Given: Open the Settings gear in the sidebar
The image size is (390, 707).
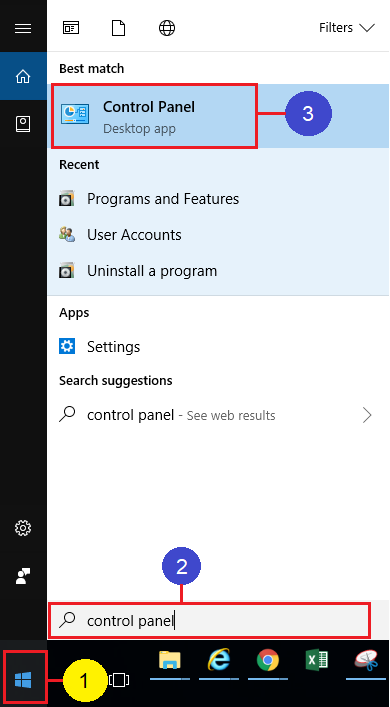Looking at the screenshot, I should coord(23,527).
